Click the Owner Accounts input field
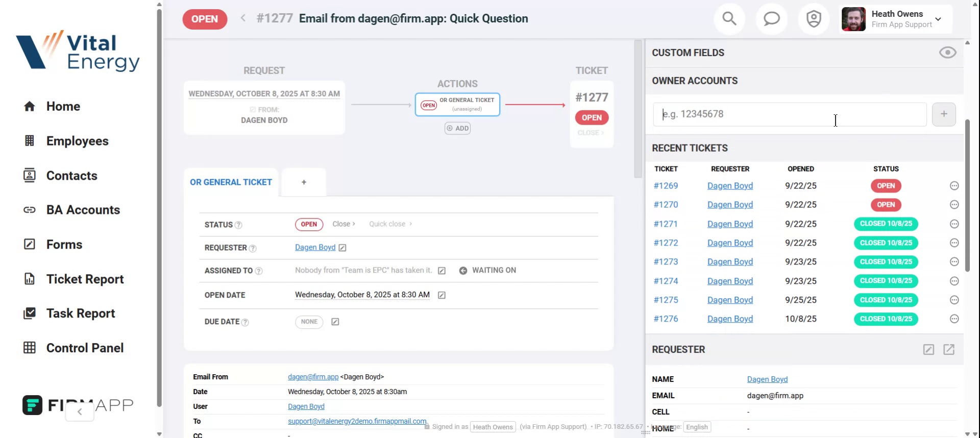980x438 pixels. point(789,114)
